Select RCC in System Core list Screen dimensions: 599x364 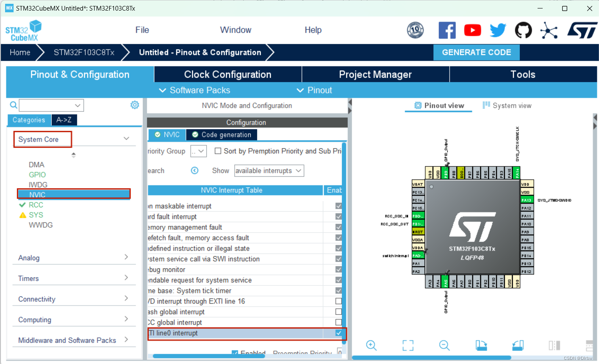click(36, 205)
